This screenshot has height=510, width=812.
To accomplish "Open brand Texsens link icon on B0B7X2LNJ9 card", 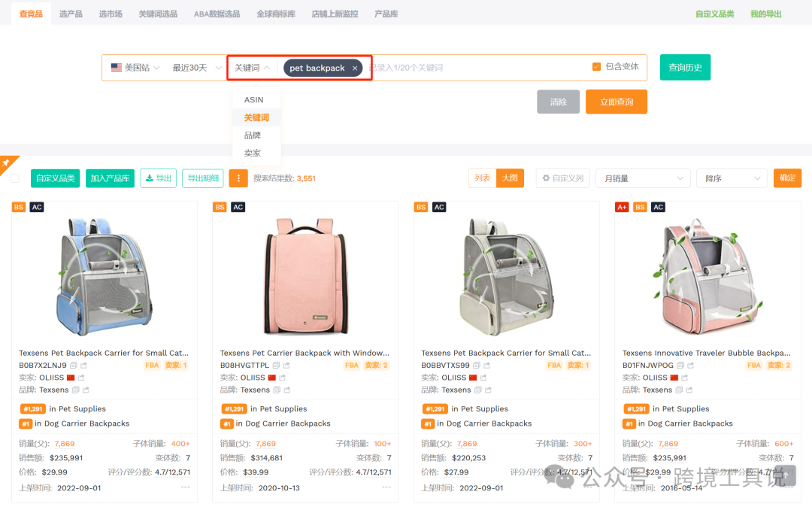I will tap(86, 390).
